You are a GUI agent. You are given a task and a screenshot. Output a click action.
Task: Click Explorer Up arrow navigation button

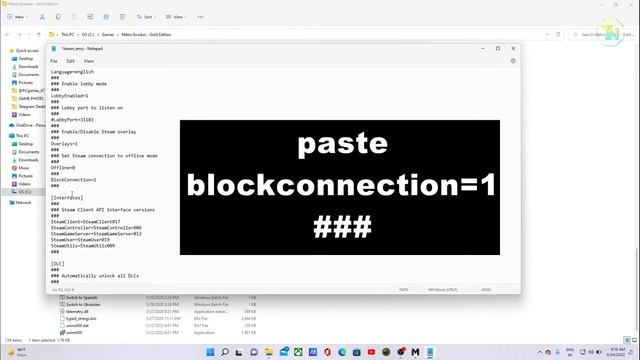pyautogui.click(x=39, y=35)
